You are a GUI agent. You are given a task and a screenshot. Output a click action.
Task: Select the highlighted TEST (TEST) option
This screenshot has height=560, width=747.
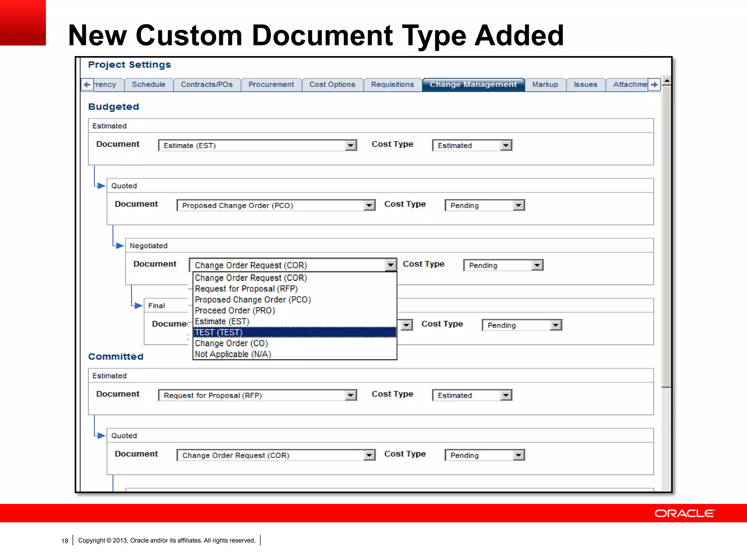point(295,332)
